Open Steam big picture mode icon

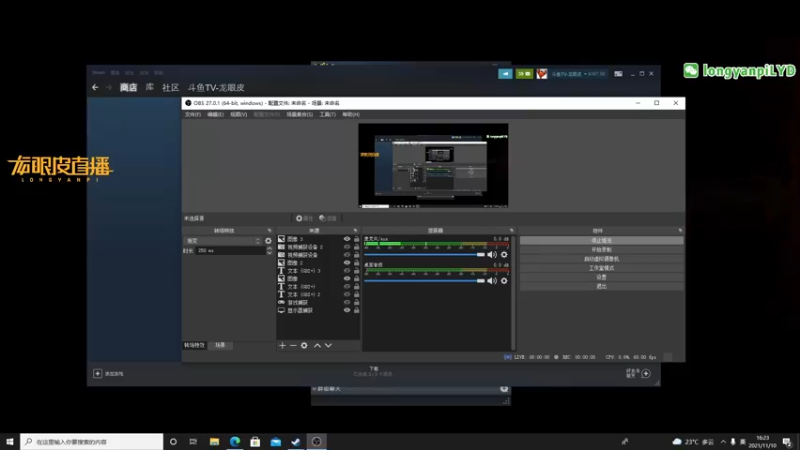tap(618, 74)
